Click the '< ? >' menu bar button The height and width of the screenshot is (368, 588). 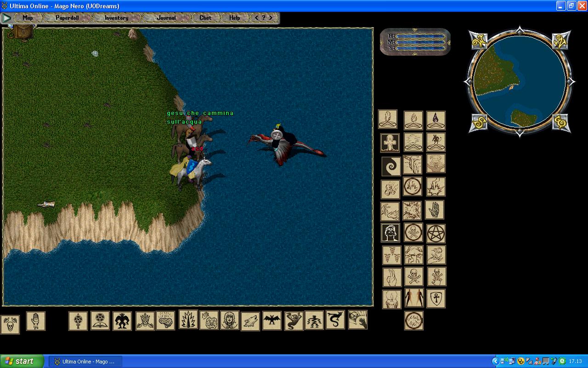pos(264,18)
